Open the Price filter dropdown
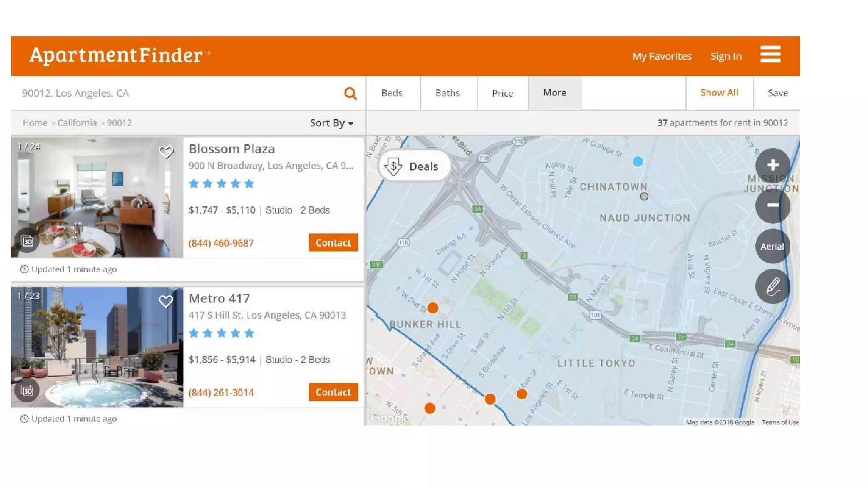Screen dimensions: 868x488 click(502, 93)
